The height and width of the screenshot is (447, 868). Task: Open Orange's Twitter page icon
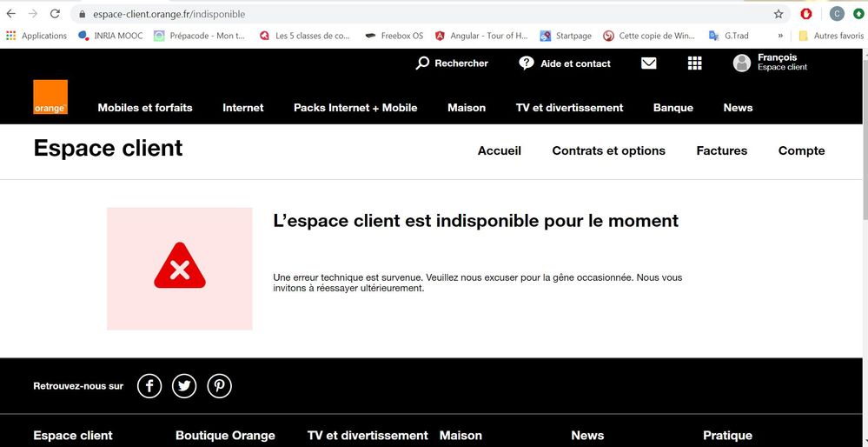pos(184,386)
